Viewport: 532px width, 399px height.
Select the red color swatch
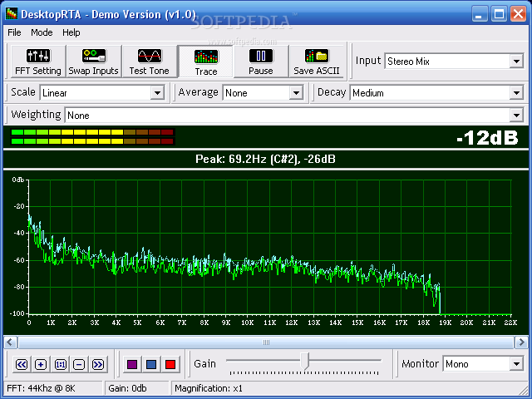[x=170, y=364]
